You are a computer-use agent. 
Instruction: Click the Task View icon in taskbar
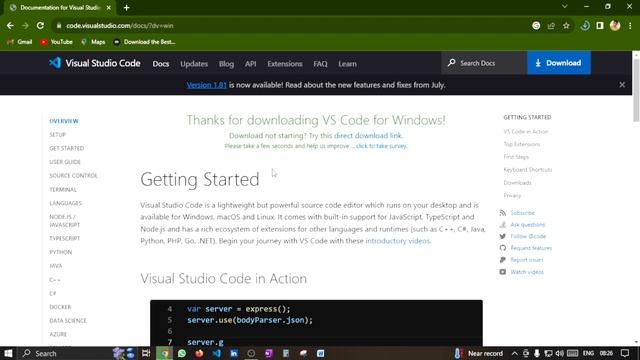coord(146,353)
